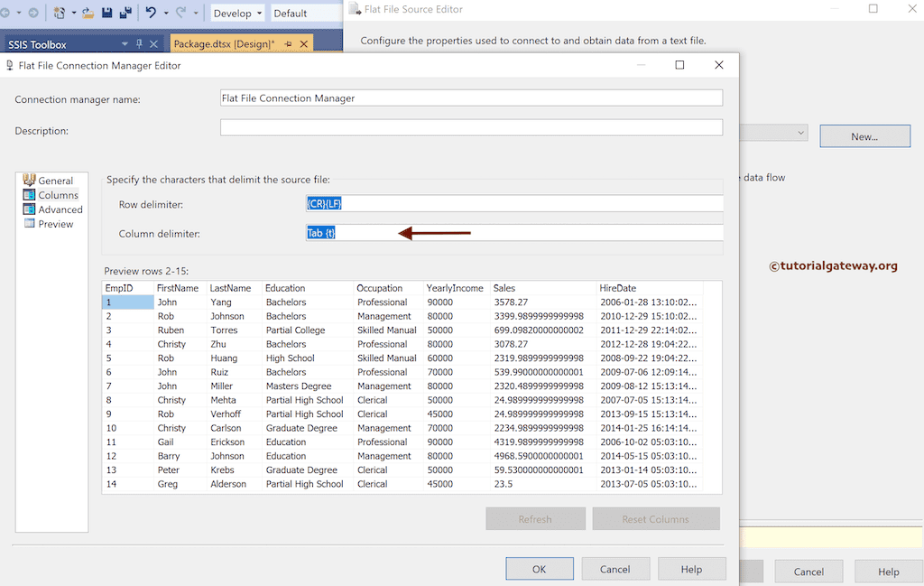Click the Undo icon

tap(151, 13)
